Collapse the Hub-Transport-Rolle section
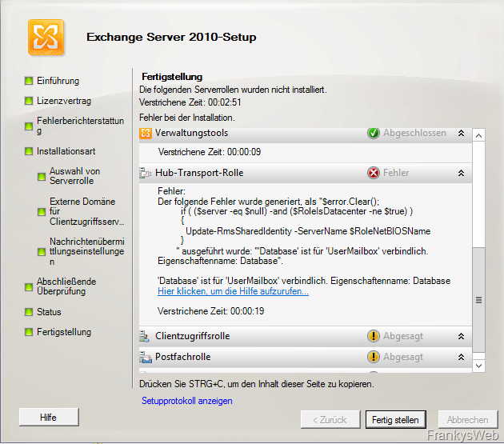The image size is (504, 444). click(461, 173)
